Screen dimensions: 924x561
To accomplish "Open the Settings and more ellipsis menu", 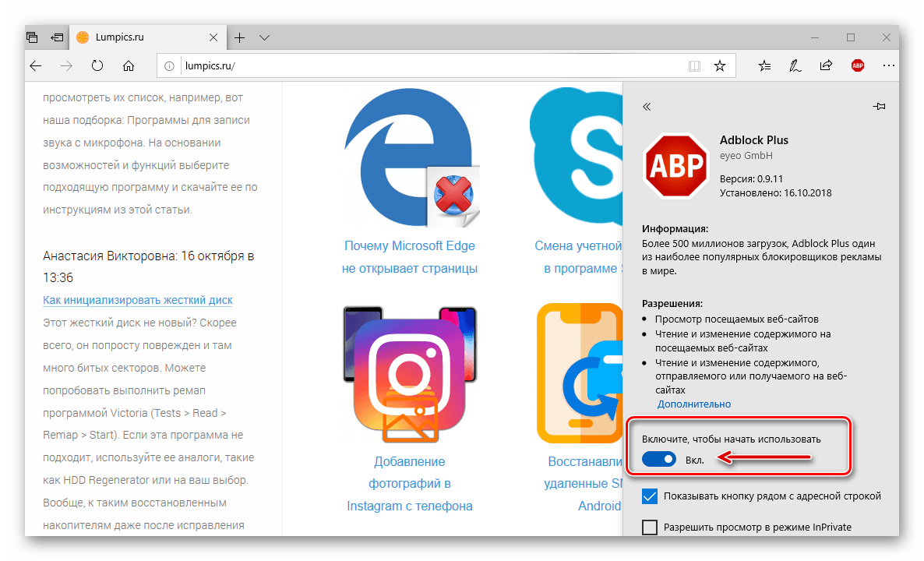I will tap(889, 66).
